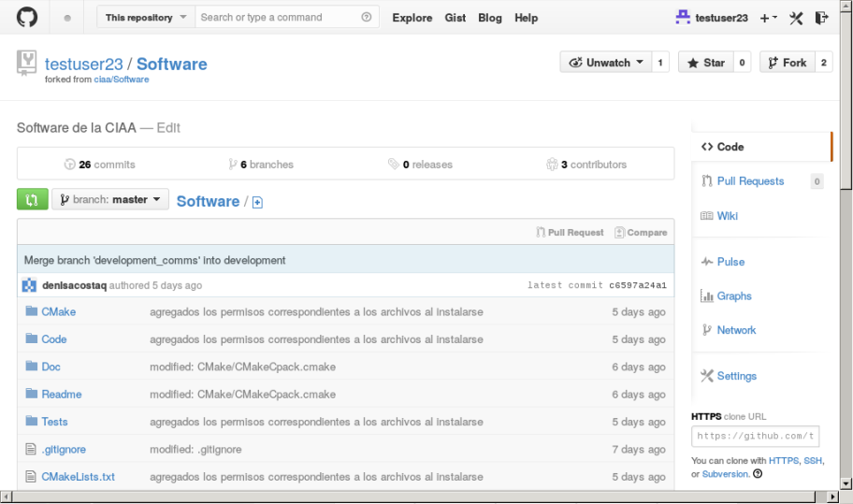Click the scroll down arrow
This screenshot has width=853, height=504.
[846, 482]
